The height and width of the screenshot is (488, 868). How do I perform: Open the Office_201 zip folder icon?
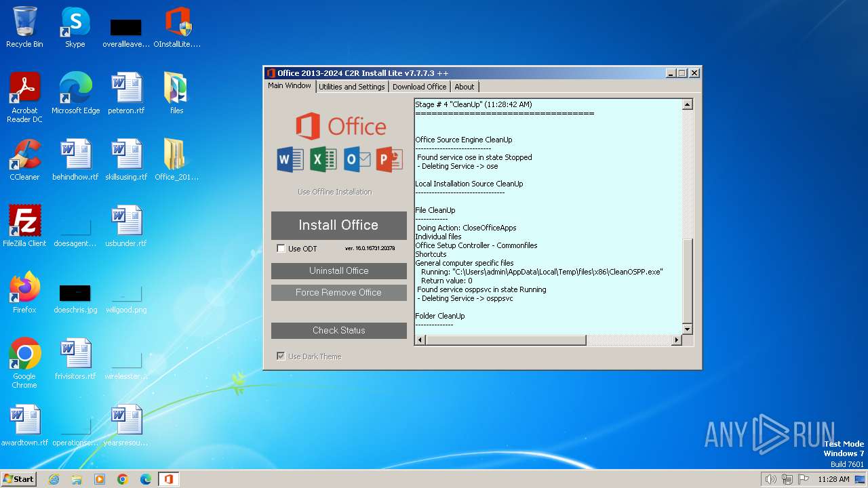coord(177,159)
